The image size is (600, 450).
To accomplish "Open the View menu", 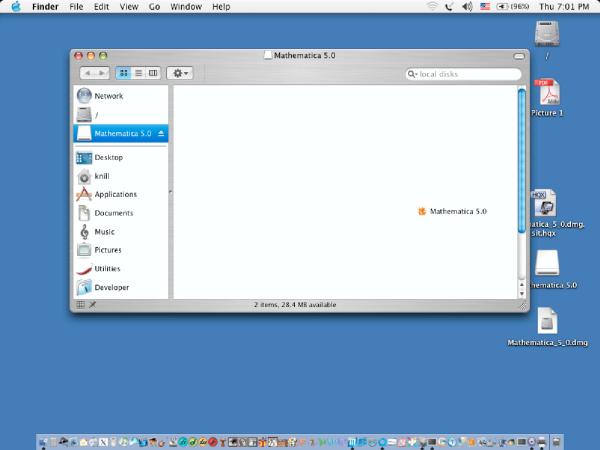I will (128, 7).
